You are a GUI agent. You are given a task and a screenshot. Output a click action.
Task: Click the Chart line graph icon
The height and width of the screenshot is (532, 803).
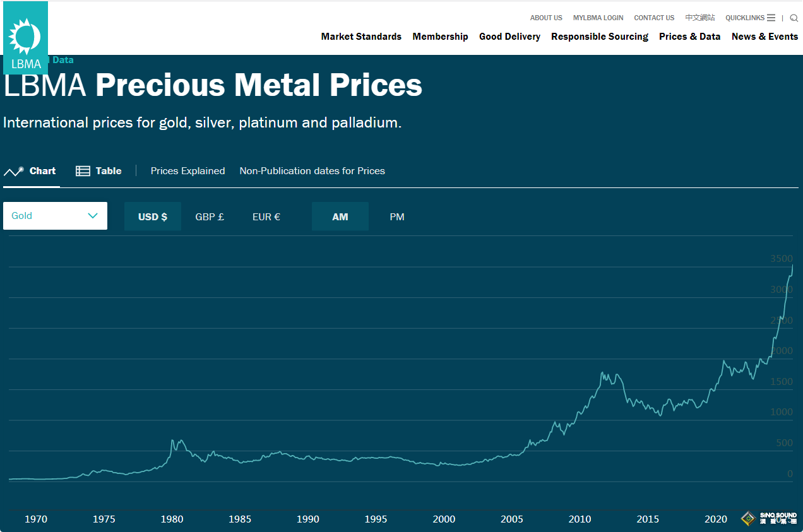click(13, 171)
